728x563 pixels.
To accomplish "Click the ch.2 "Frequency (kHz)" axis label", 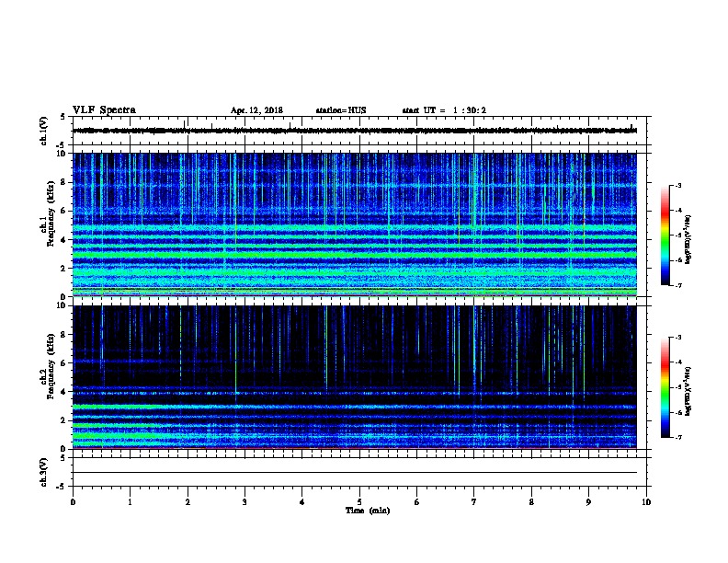I will pos(51,366).
